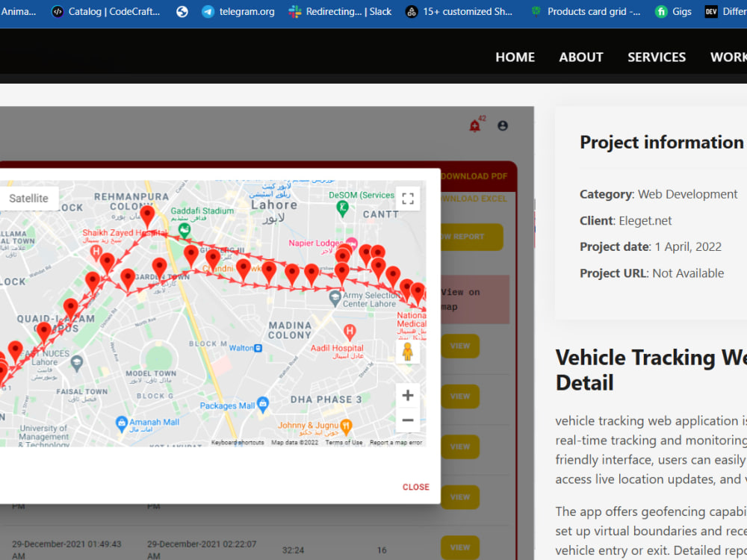
Task: Click Report a map error link
Action: 396,442
